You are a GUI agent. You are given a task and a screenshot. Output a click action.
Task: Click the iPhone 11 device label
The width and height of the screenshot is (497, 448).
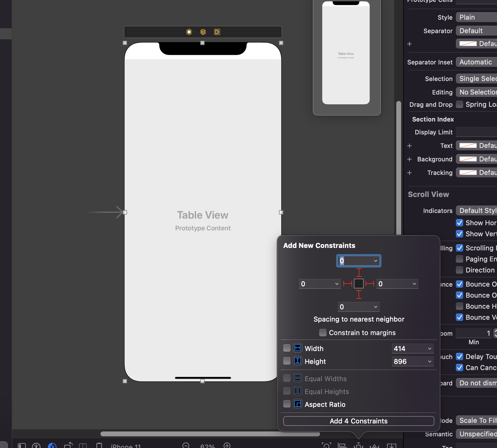tap(126, 446)
